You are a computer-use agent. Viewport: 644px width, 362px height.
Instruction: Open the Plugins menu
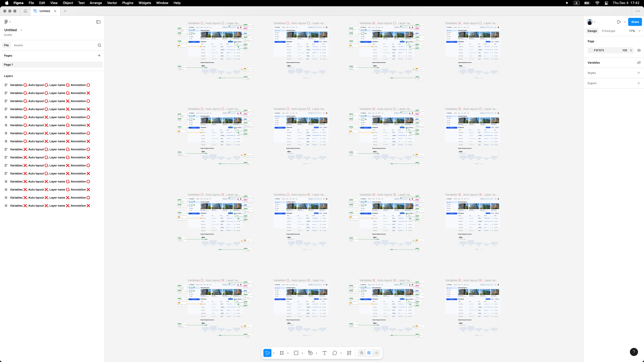point(128,3)
